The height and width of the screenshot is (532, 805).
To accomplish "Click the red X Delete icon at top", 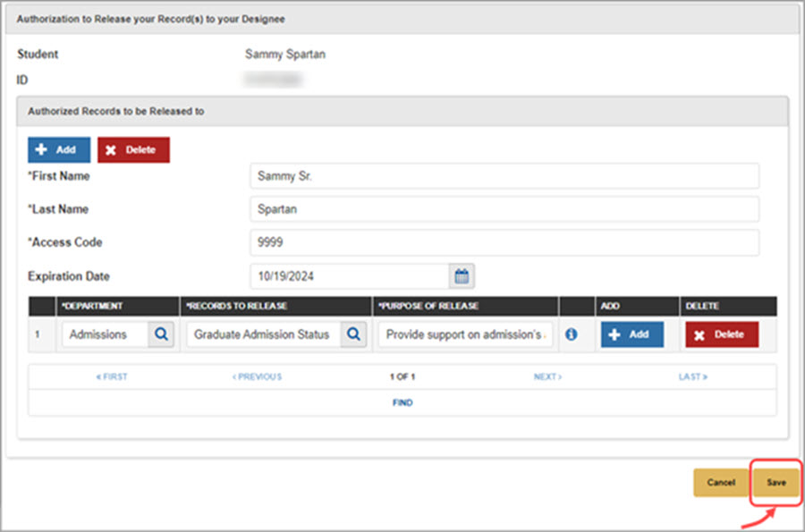I will pyautogui.click(x=110, y=149).
